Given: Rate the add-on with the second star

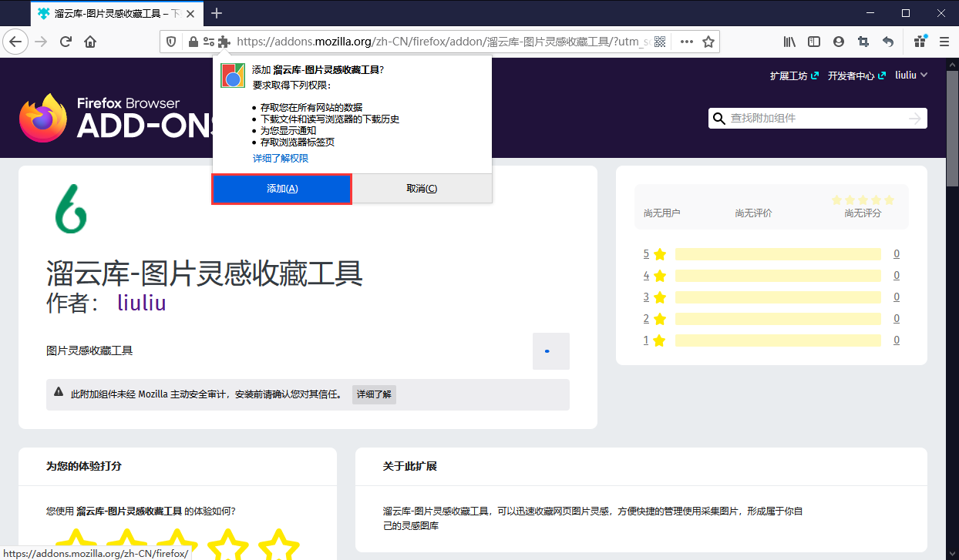Looking at the screenshot, I should tap(126, 544).
